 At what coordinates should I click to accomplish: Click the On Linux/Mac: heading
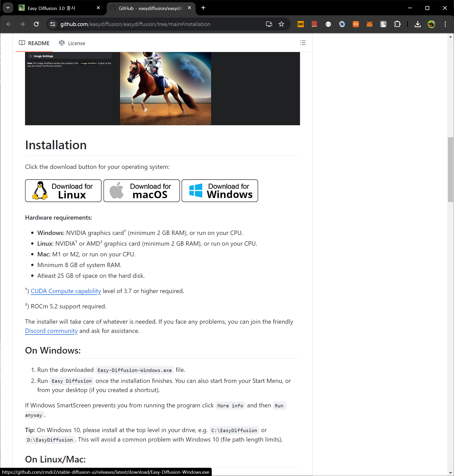tap(55, 459)
